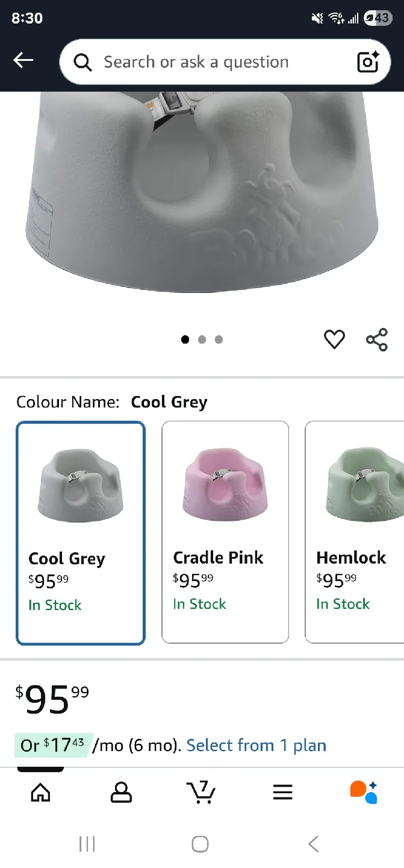Tap the back arrow to return
Viewport: 404px width, 868px height.
pyautogui.click(x=23, y=60)
